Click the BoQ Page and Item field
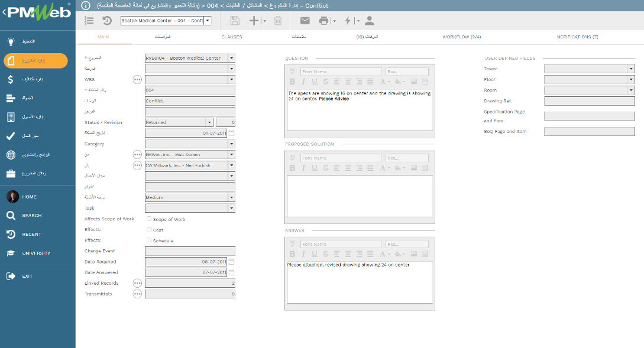Image resolution: width=644 pixels, height=348 pixels. click(590, 131)
